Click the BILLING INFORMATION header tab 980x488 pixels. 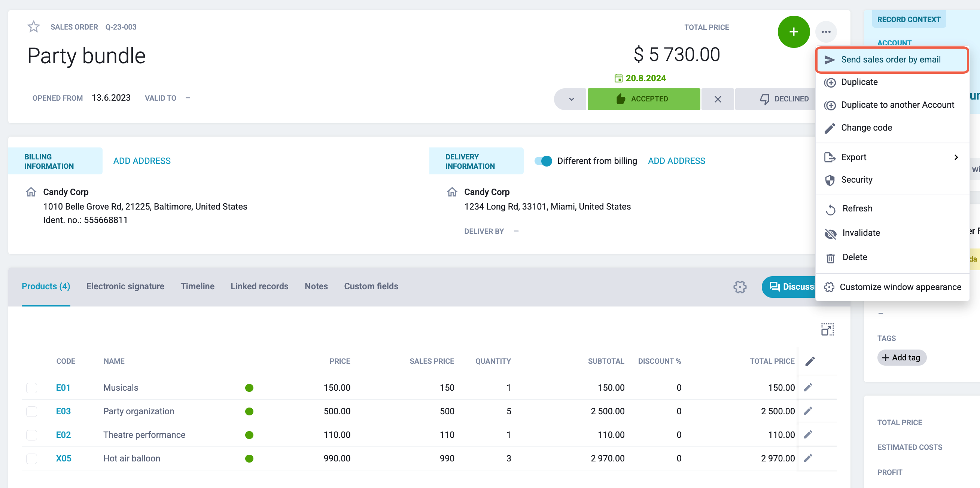[55, 161]
